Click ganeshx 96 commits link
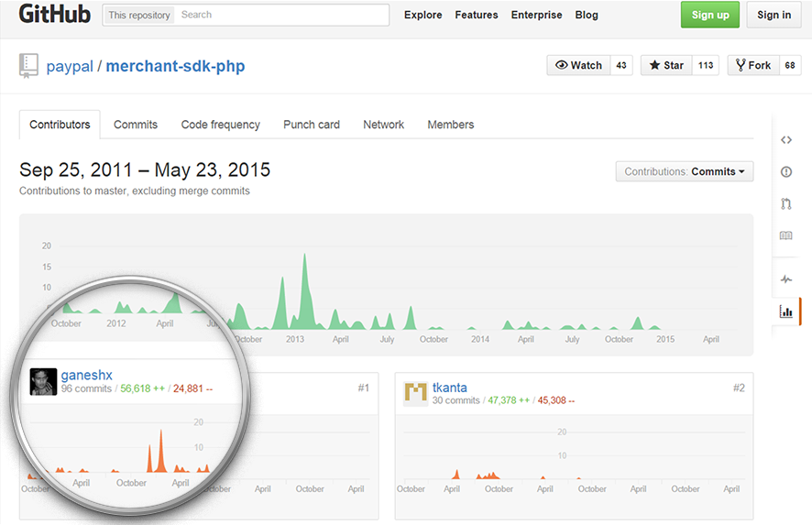 coord(86,388)
